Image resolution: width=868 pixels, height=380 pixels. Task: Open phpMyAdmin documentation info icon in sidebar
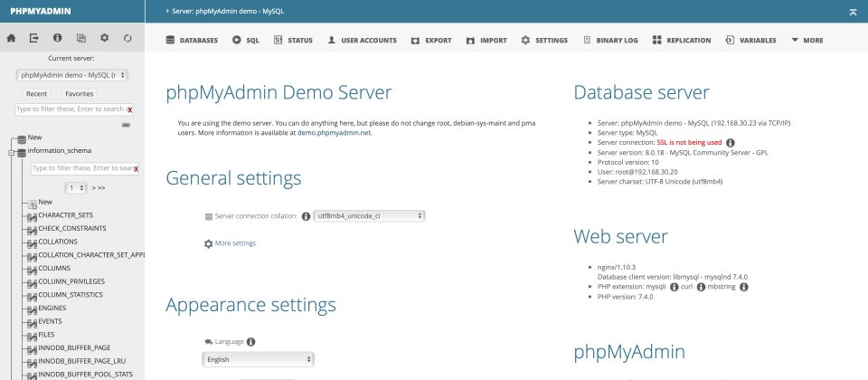pos(58,38)
